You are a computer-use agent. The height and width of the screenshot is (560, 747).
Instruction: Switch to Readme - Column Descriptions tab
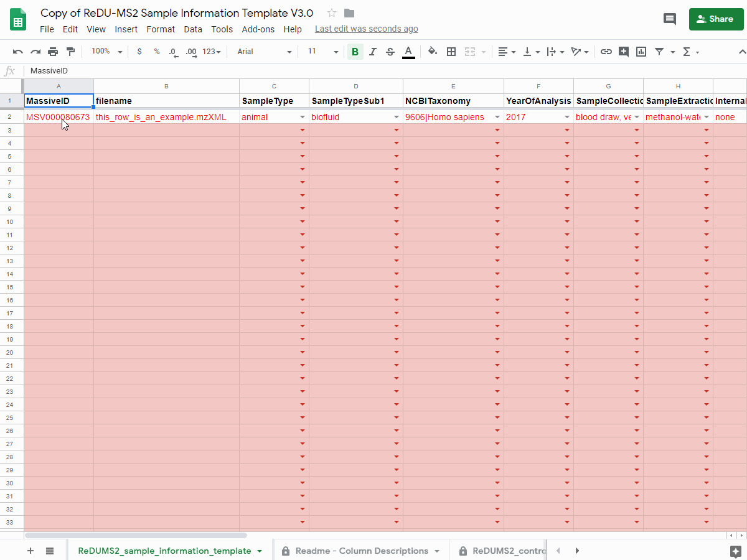(x=361, y=551)
